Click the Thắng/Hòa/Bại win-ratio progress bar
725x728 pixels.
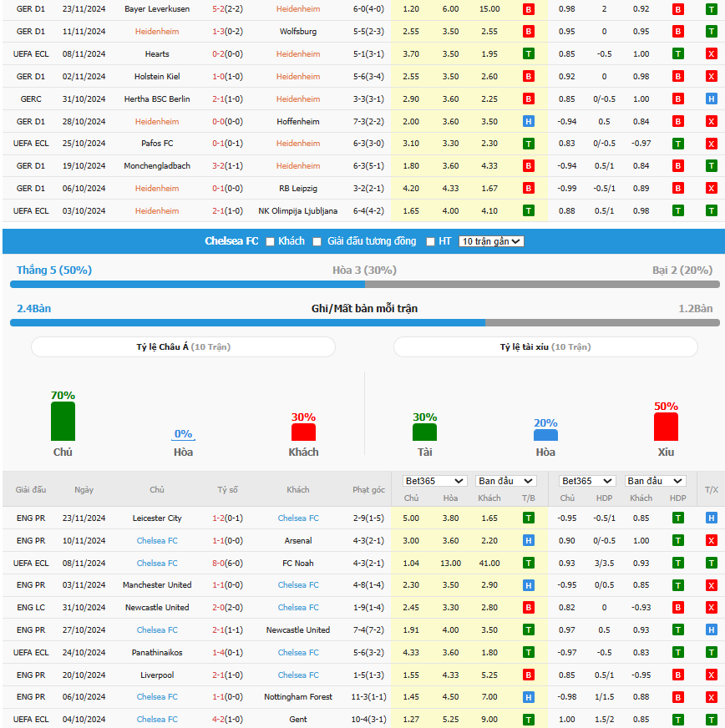coord(365,285)
